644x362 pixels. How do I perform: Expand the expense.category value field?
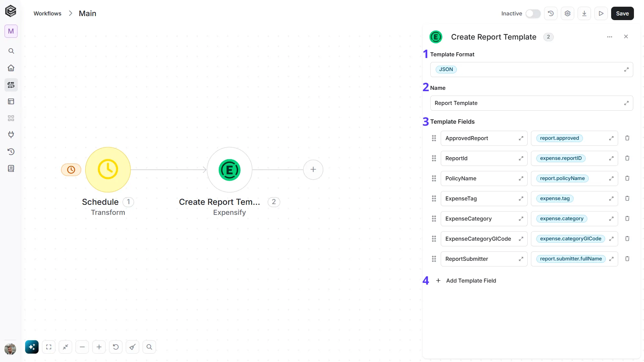pos(611,219)
